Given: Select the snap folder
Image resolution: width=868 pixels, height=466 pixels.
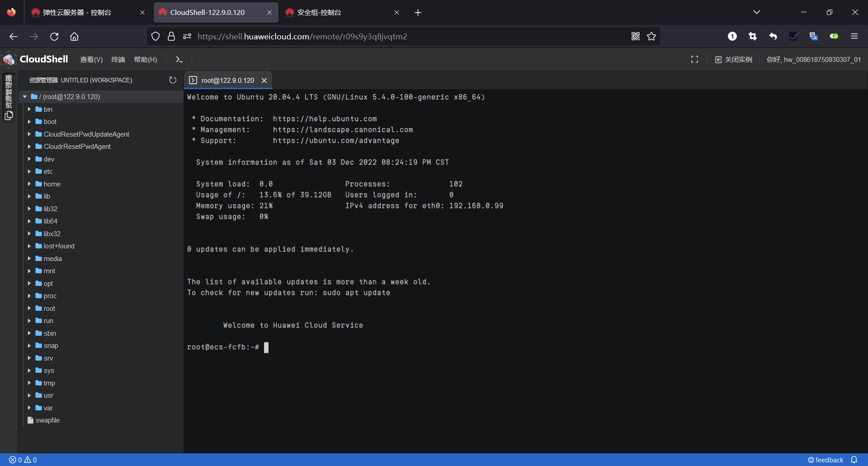Looking at the screenshot, I should point(51,346).
